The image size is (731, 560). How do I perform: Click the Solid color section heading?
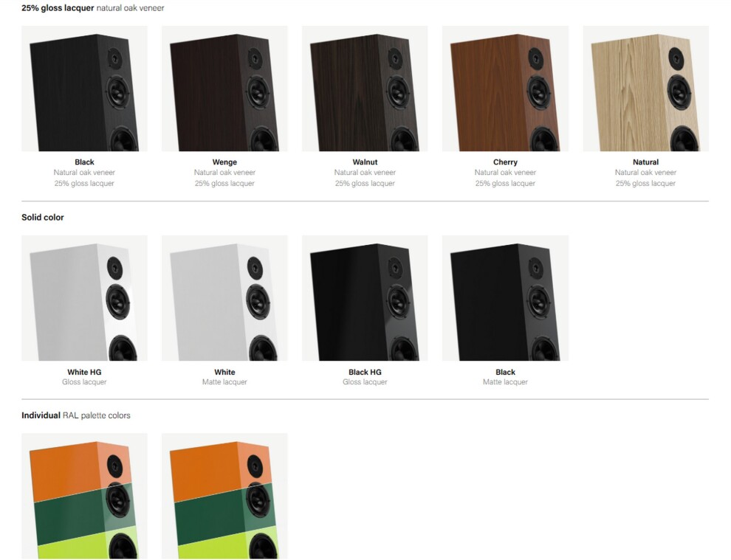tap(42, 218)
